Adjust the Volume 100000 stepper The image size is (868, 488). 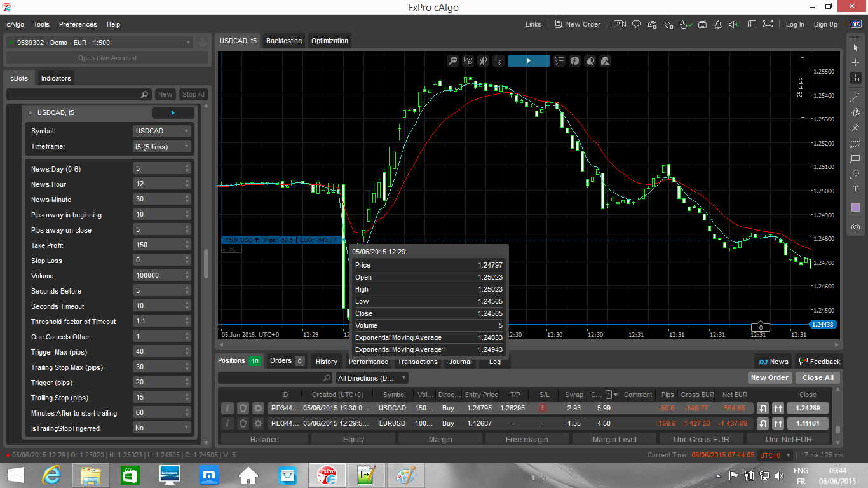point(187,276)
